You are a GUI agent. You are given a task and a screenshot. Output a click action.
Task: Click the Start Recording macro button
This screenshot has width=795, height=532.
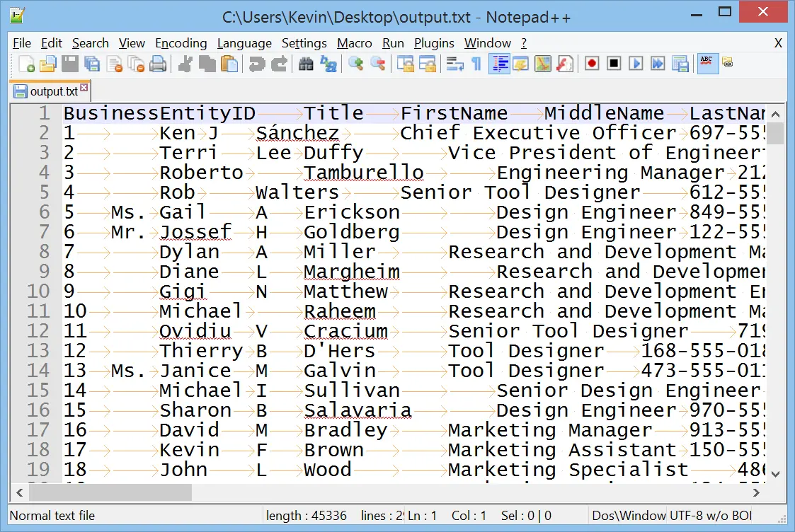click(592, 64)
